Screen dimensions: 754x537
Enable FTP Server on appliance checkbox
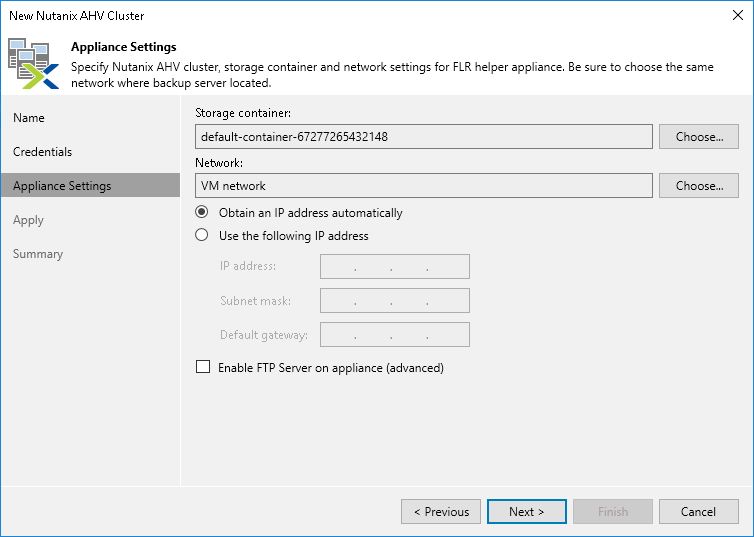point(203,367)
